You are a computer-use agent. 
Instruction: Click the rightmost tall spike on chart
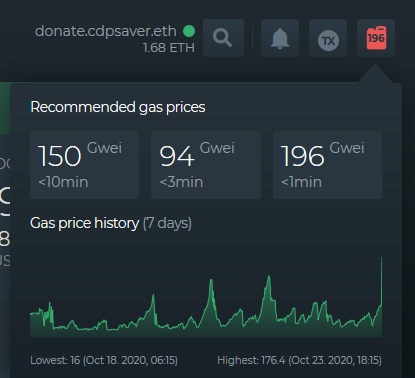click(381, 280)
